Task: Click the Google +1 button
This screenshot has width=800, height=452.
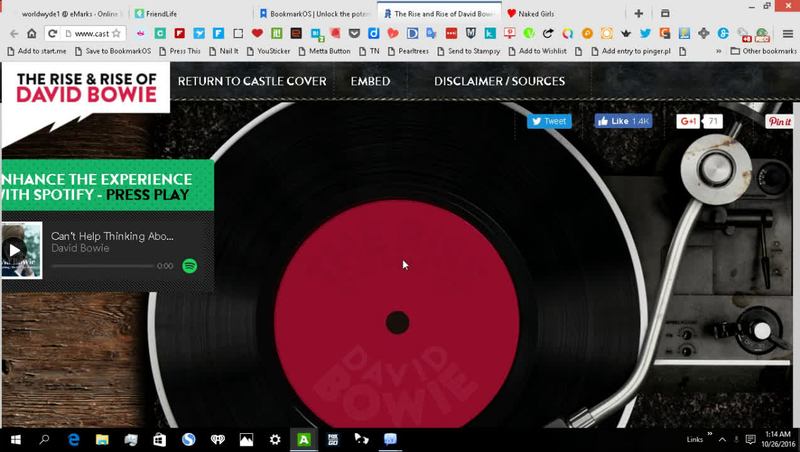Action: tap(688, 121)
